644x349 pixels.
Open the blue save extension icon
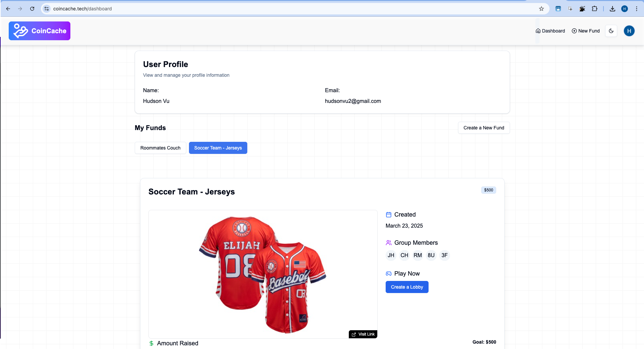pos(558,9)
